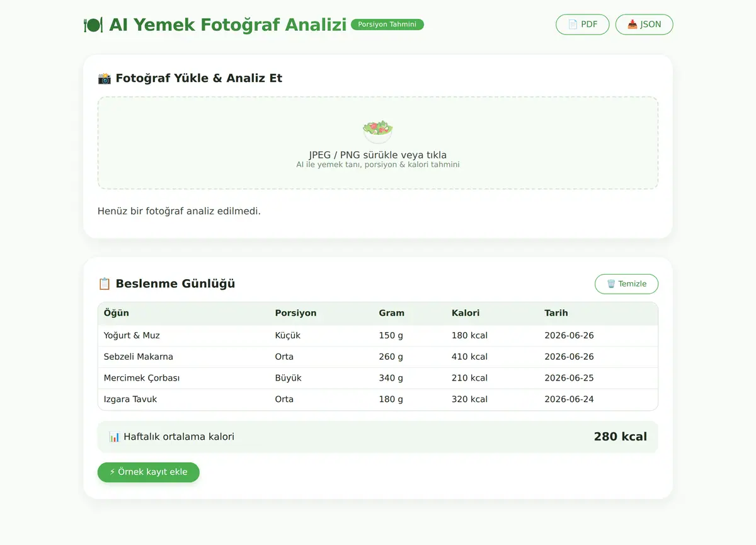Click the plate and cutlery logo icon
Image resolution: width=756 pixels, height=545 pixels.
click(x=93, y=25)
